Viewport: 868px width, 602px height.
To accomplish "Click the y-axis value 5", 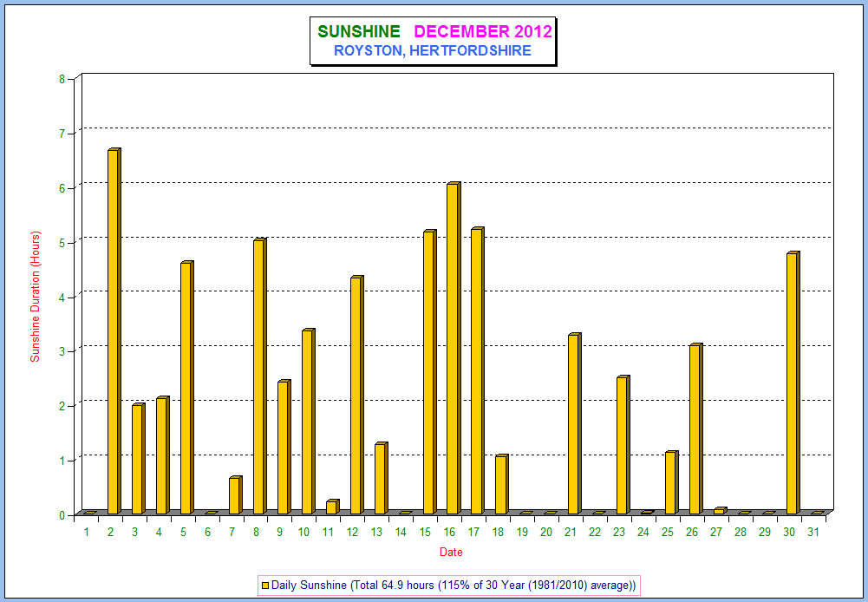I will click(x=62, y=243).
